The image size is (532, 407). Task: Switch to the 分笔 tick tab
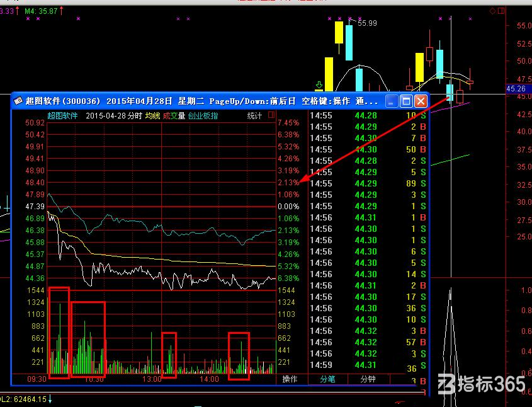click(x=328, y=379)
